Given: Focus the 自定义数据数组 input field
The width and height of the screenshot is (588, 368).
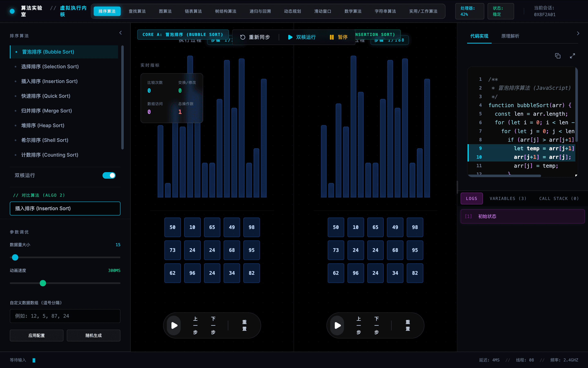Looking at the screenshot, I should [65, 316].
